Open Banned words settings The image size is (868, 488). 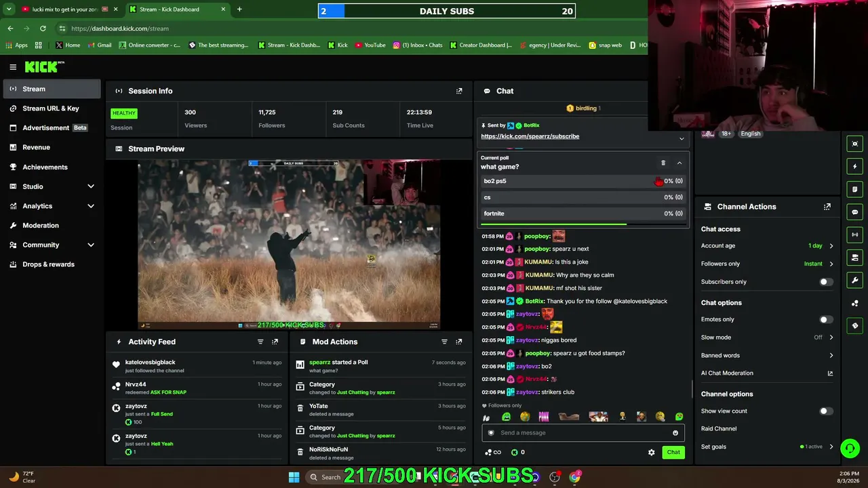click(767, 355)
